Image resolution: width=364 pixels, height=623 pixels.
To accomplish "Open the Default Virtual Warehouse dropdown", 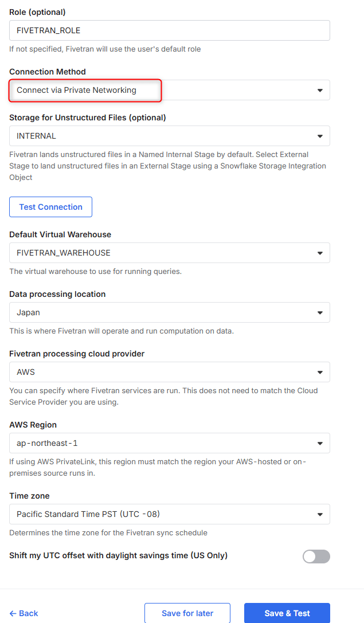I will 169,253.
